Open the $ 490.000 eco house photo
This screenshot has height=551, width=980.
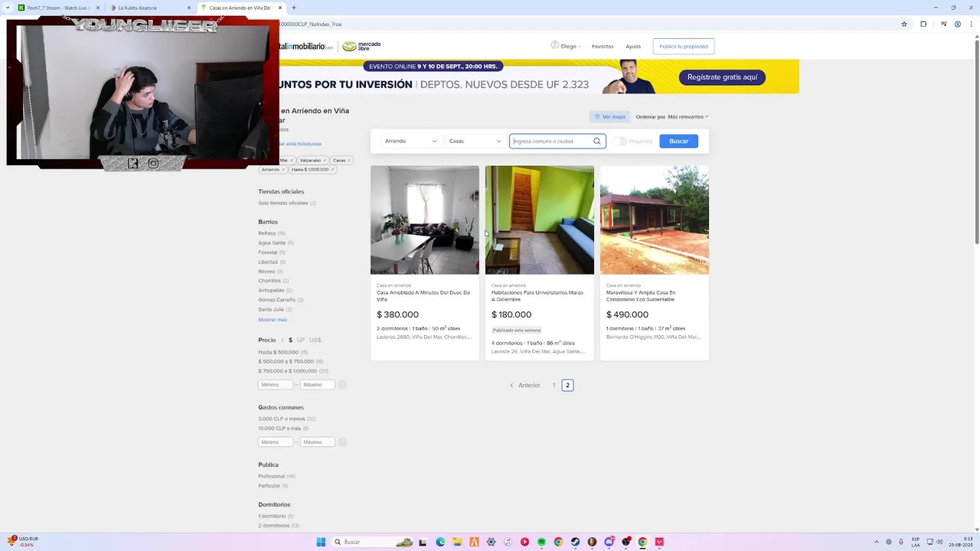click(655, 220)
